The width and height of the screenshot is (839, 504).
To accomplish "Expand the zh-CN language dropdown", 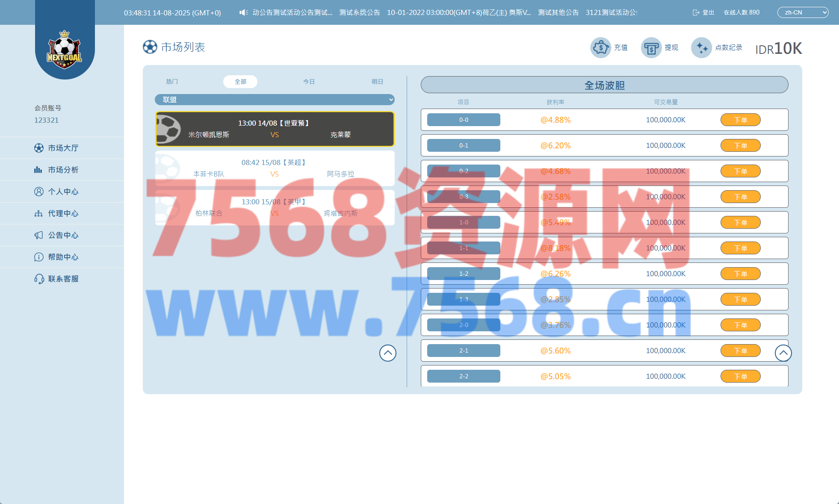I will [802, 12].
